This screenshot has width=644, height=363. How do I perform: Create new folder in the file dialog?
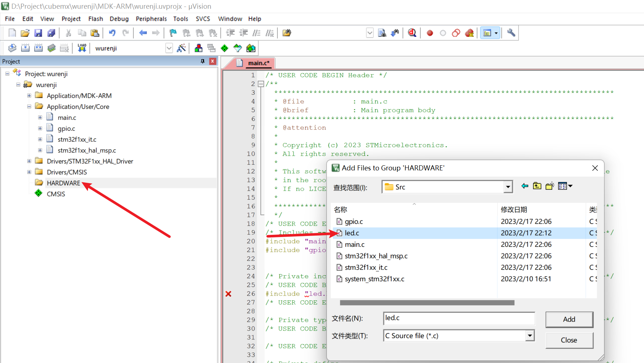(x=550, y=186)
